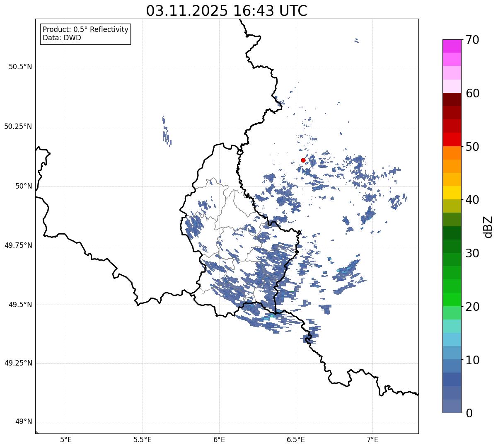Click the red radar station marker
498x448 pixels.
303,160
